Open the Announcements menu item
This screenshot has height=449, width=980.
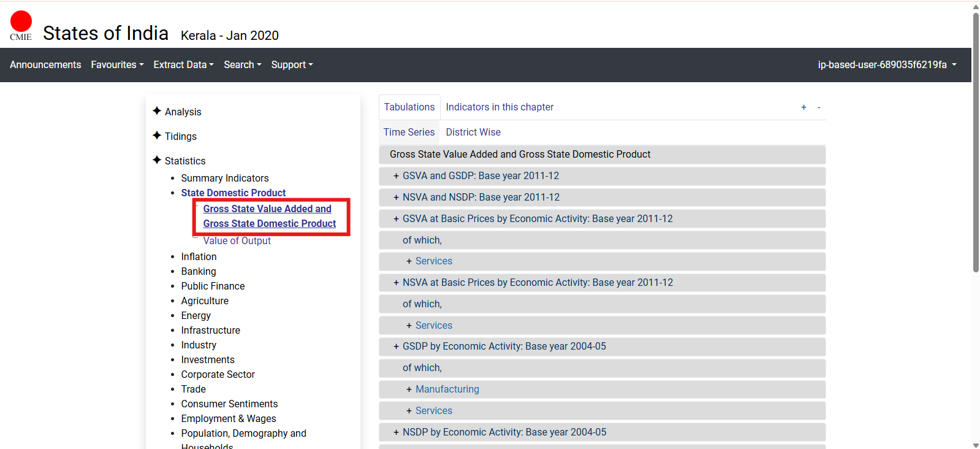pos(45,65)
